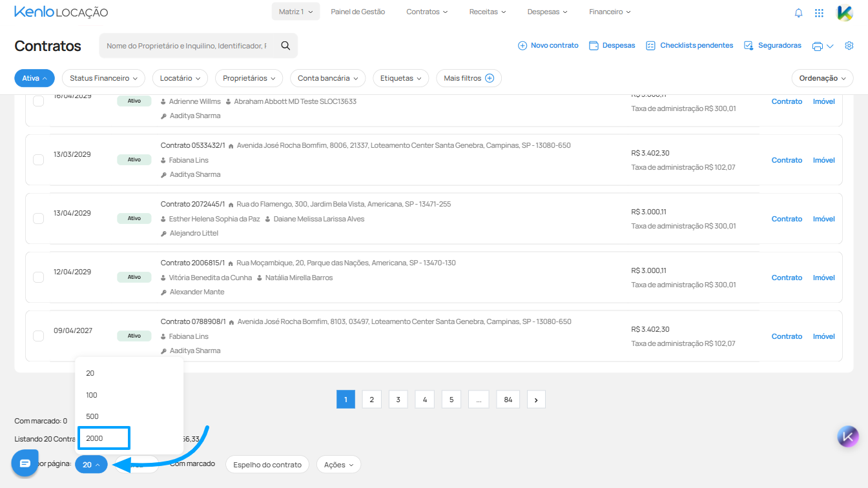Select 2000 per page option
Screen dimensions: 868x488
pos(104,438)
